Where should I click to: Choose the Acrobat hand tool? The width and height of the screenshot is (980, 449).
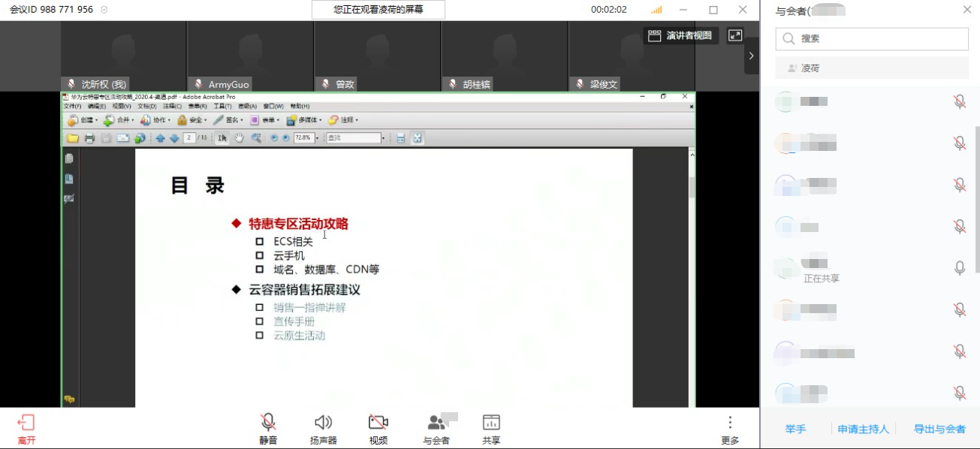pos(240,138)
